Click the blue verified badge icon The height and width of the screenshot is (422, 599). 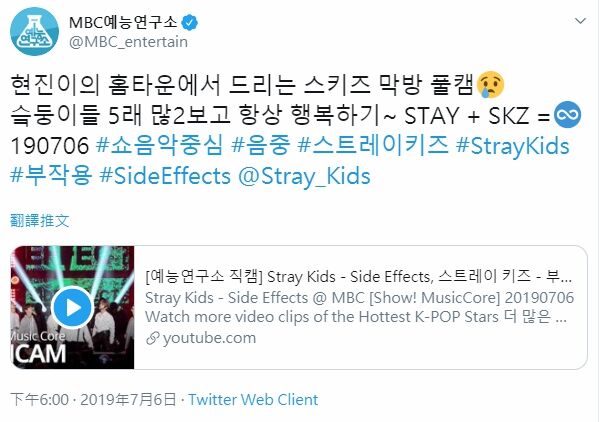(x=189, y=23)
